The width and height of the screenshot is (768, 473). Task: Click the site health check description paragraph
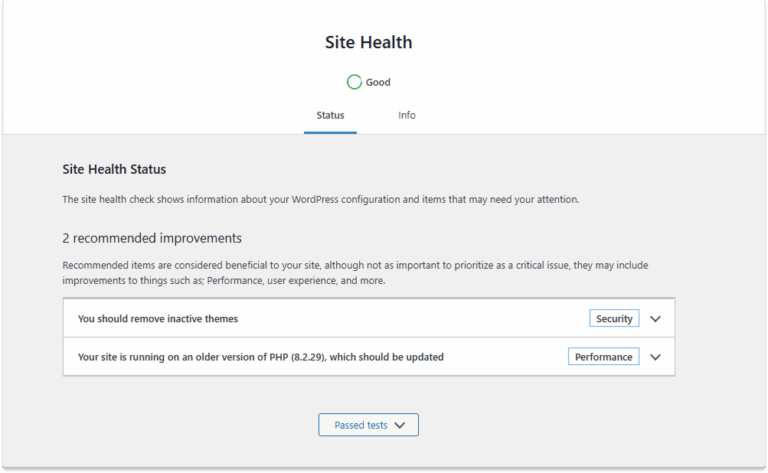(x=320, y=199)
